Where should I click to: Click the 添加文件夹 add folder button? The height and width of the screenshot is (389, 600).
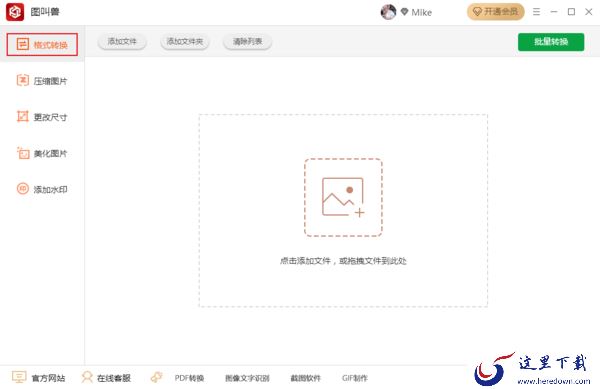pyautogui.click(x=185, y=41)
